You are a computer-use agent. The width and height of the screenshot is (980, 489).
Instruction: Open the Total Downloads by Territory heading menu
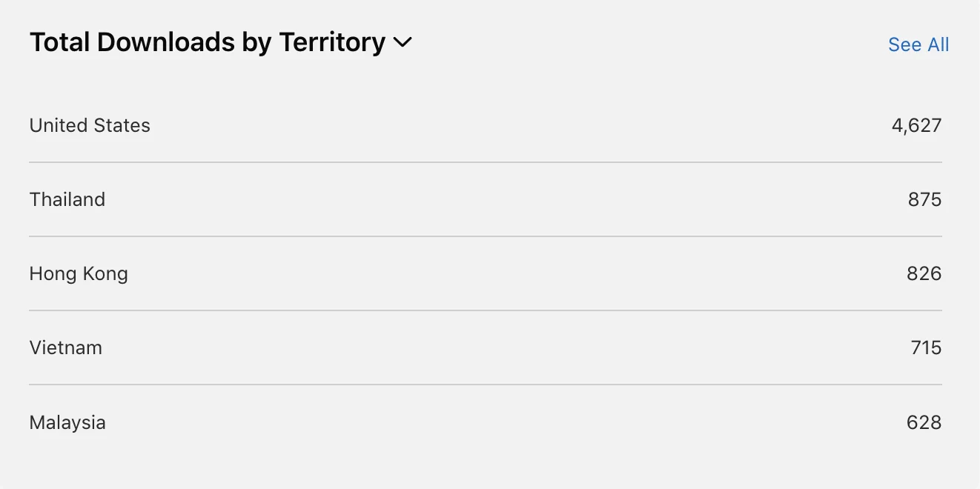point(220,43)
